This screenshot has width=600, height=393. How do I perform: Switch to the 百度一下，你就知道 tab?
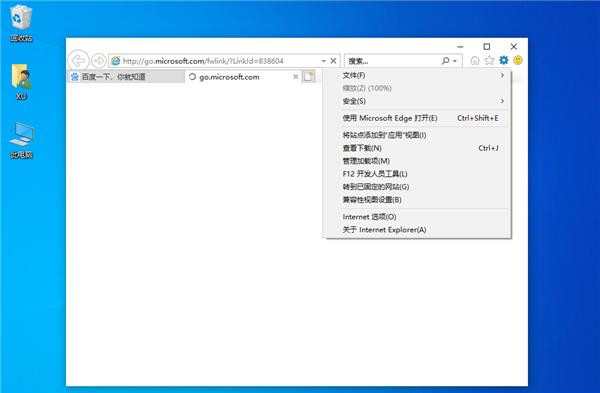pyautogui.click(x=126, y=77)
